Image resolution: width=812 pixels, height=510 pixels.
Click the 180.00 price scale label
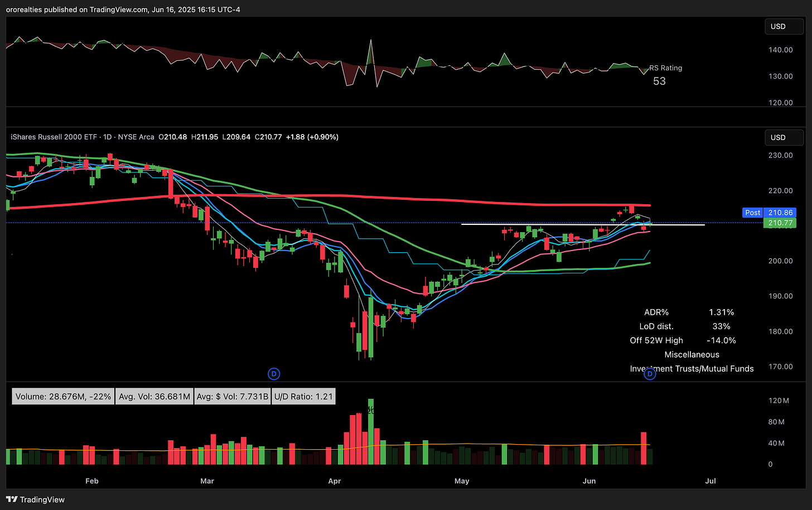[x=780, y=331]
